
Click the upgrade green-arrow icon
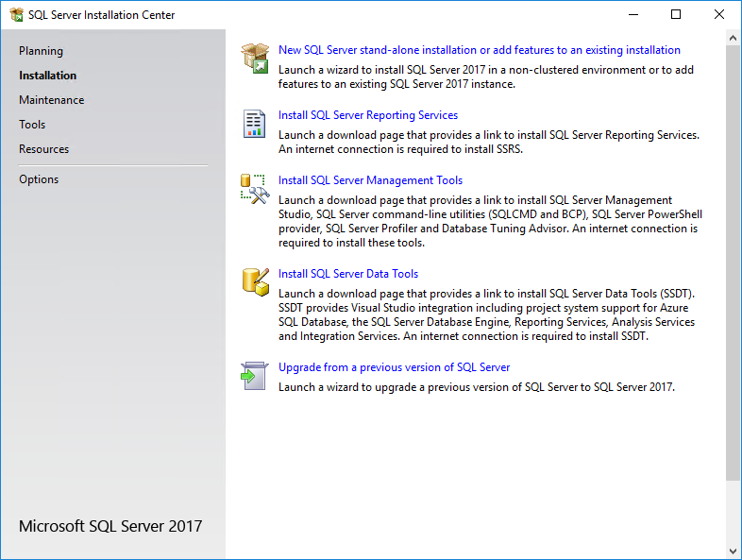coord(255,376)
